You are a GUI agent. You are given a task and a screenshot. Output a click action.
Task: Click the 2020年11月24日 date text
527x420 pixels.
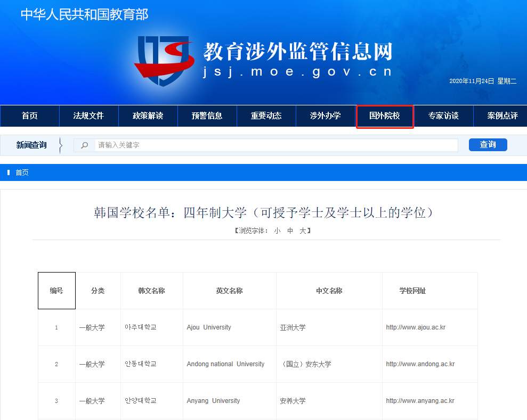point(472,81)
